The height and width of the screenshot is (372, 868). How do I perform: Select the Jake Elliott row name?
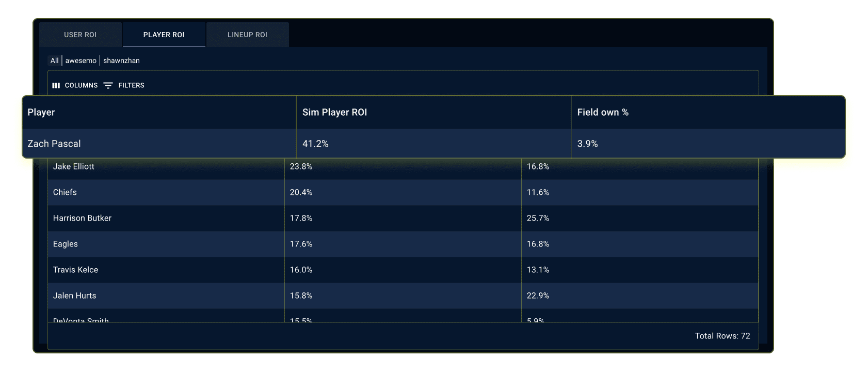coord(74,166)
